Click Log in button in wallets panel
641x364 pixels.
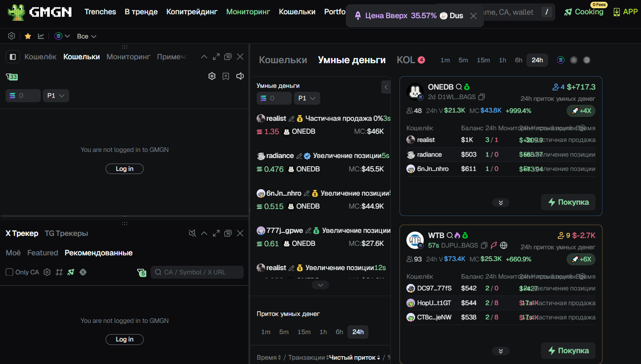tap(125, 169)
